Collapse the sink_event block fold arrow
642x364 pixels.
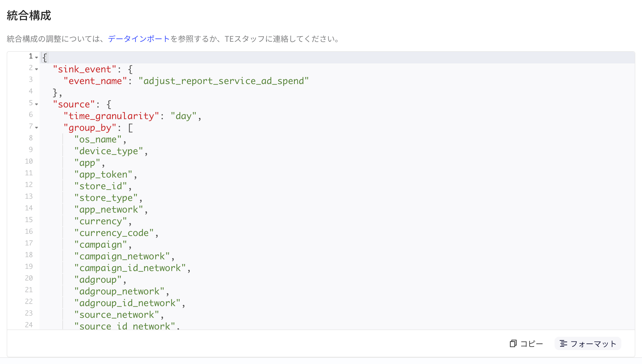(x=37, y=69)
